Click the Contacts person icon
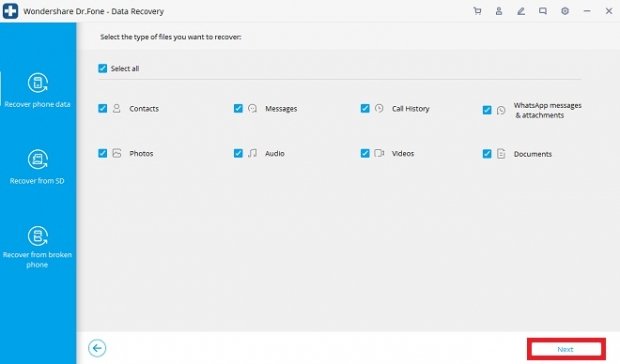 [117, 108]
